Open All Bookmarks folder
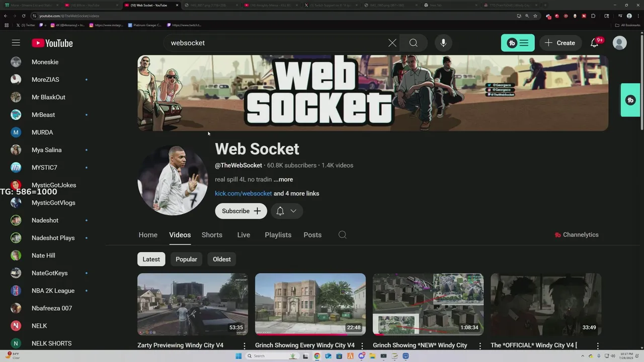 (x=628, y=25)
